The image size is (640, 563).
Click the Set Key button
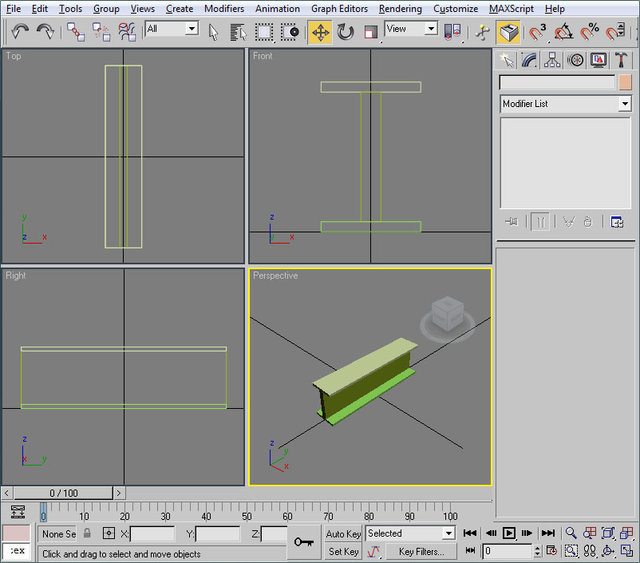click(343, 551)
